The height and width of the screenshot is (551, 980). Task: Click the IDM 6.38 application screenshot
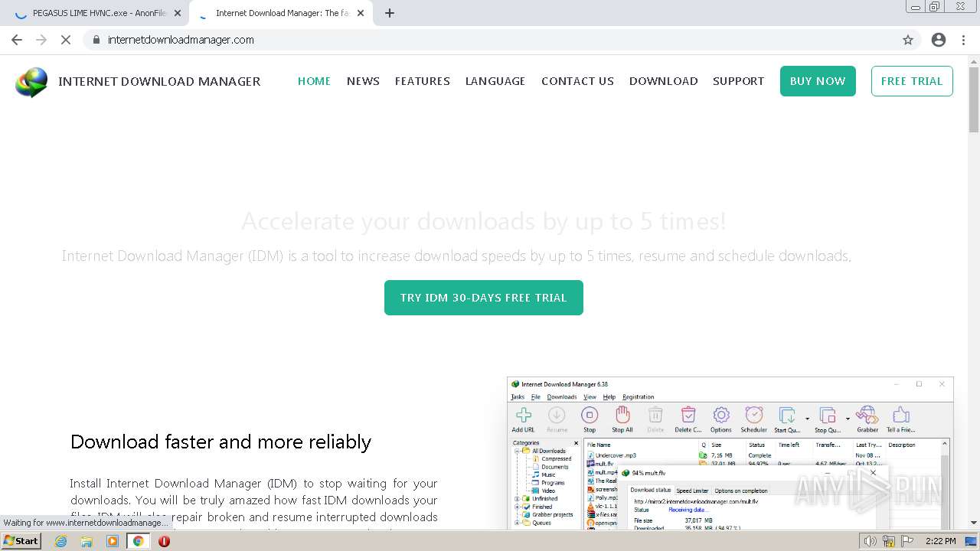coord(730,453)
